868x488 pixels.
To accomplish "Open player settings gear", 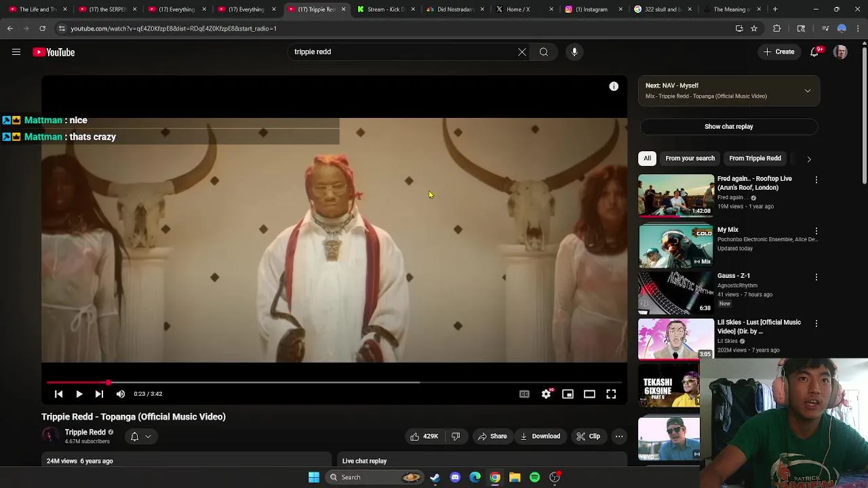I will (546, 394).
